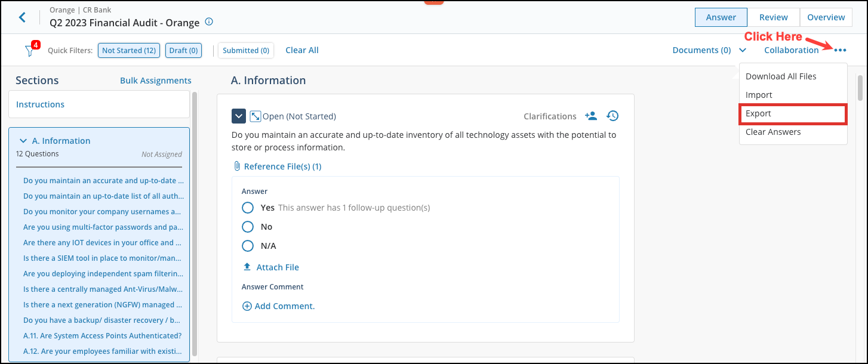The height and width of the screenshot is (364, 868).
Task: Open the three-dot more options menu
Action: tap(841, 50)
